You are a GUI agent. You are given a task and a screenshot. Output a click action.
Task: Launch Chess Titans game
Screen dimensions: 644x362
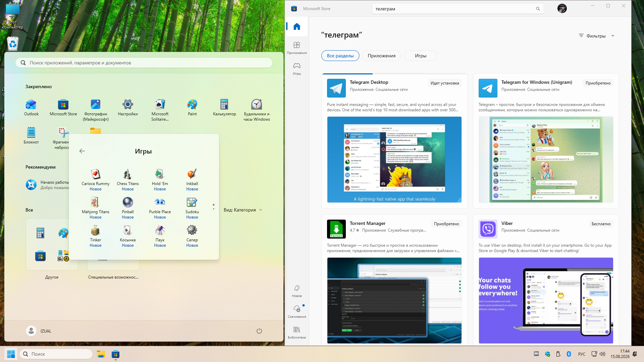(x=128, y=180)
